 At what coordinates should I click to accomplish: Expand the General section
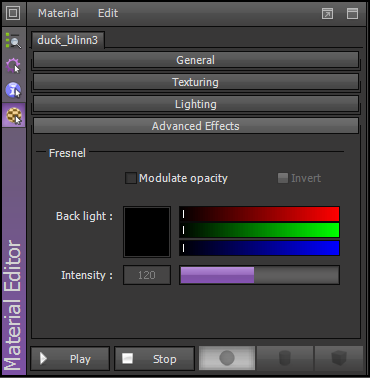(196, 60)
